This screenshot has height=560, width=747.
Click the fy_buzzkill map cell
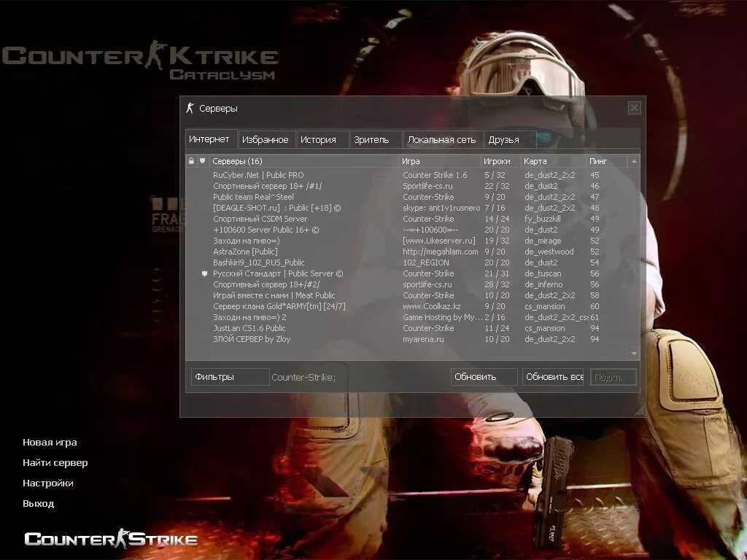coord(543,219)
